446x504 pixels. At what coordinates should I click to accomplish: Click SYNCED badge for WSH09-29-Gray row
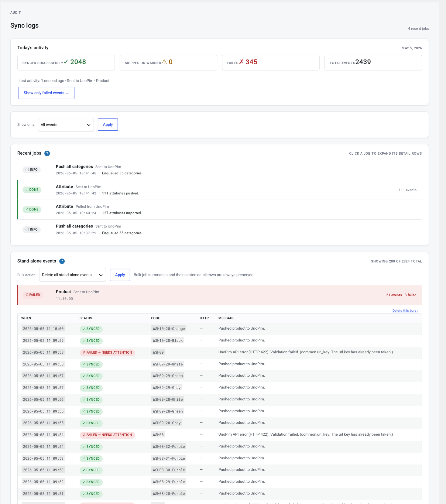click(x=91, y=388)
